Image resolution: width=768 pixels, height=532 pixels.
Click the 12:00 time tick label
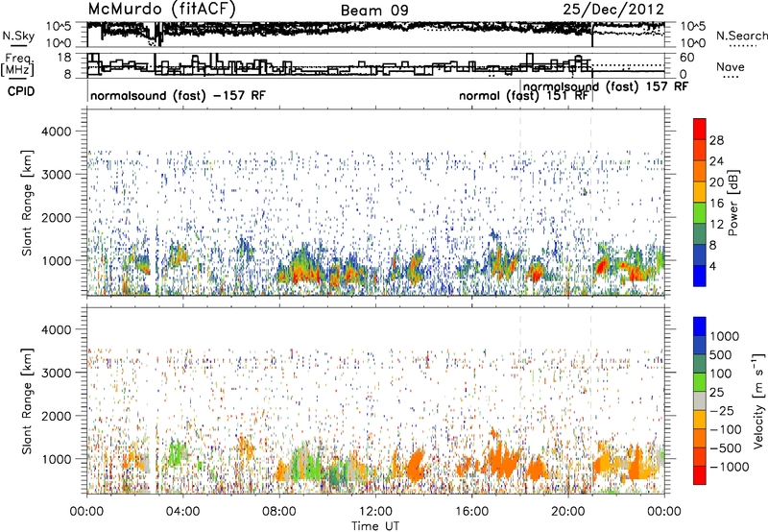pos(375,512)
